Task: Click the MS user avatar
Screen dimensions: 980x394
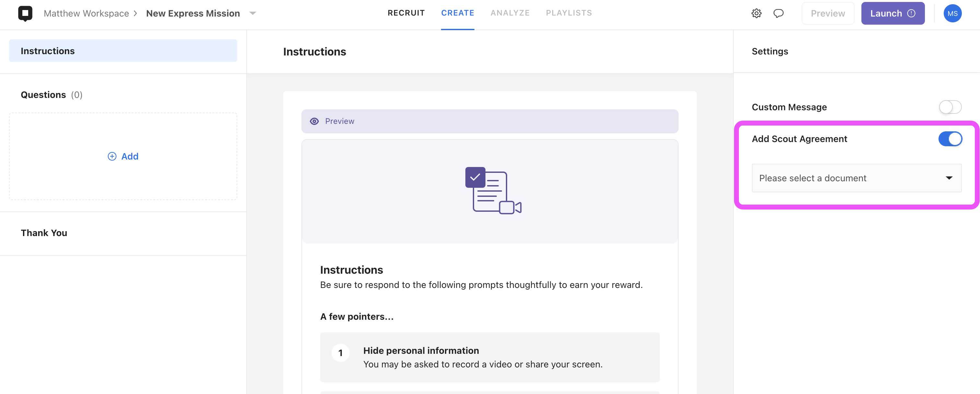Action: (x=952, y=13)
